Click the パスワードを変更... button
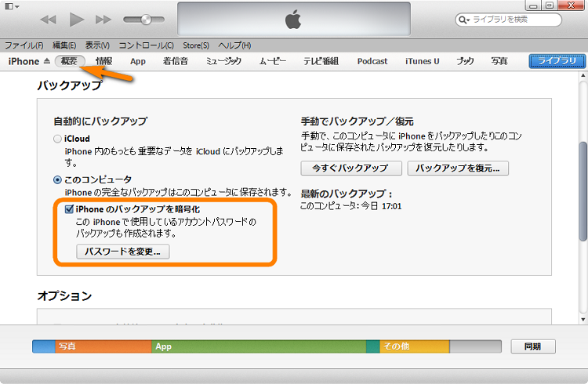Image resolution: width=588 pixels, height=384 pixels. coord(123,252)
